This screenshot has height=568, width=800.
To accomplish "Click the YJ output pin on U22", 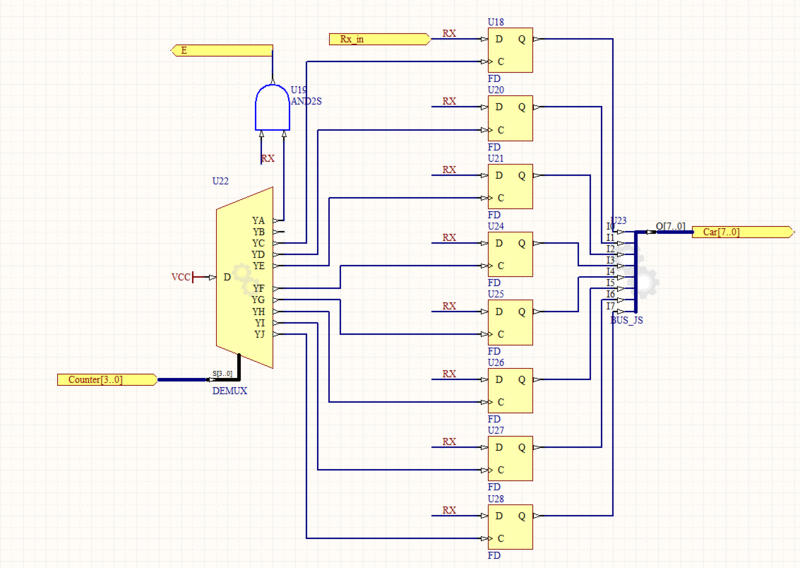I will 259,334.
